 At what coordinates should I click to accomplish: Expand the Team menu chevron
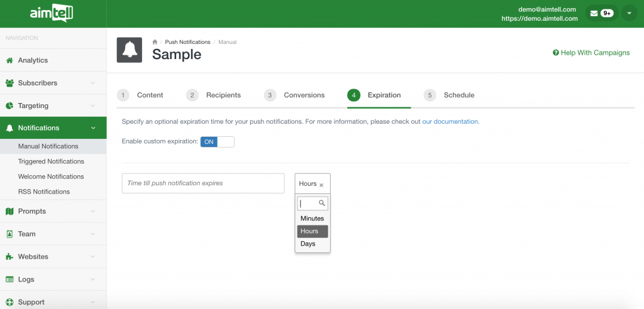(93, 234)
